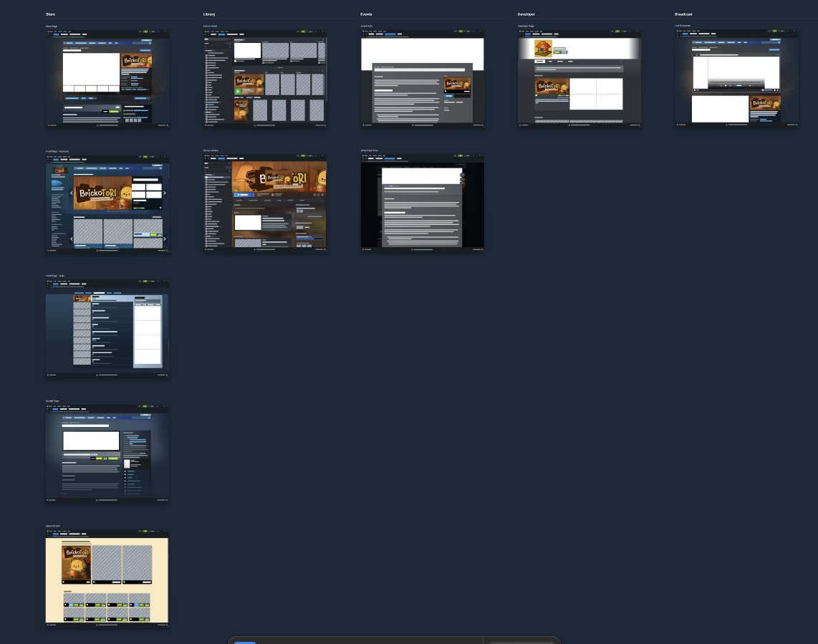Select the "Developer" column heading
The width and height of the screenshot is (818, 644).
tap(526, 14)
